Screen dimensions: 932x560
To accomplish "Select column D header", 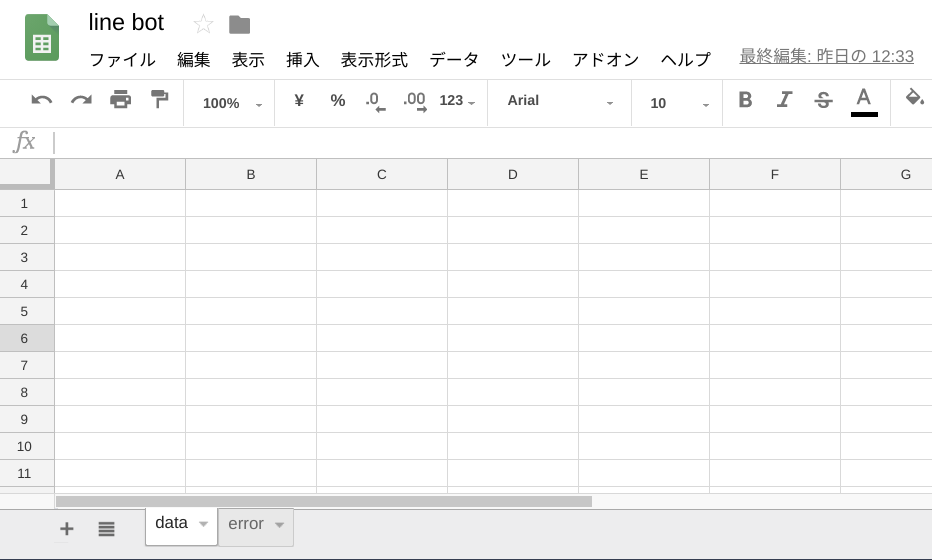I will point(513,174).
